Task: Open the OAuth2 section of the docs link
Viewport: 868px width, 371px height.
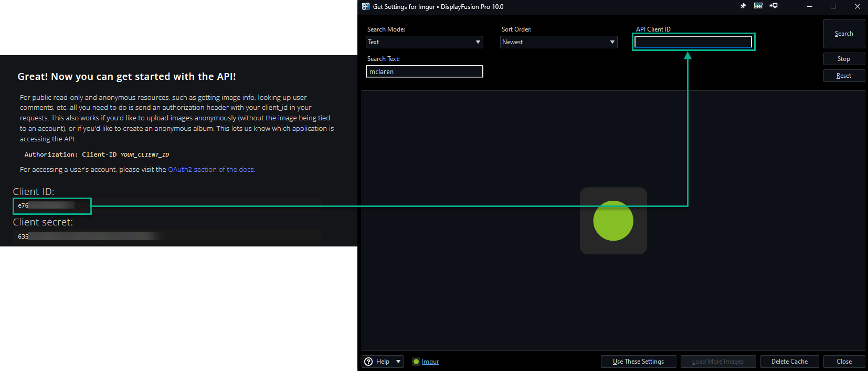Action: (x=211, y=169)
